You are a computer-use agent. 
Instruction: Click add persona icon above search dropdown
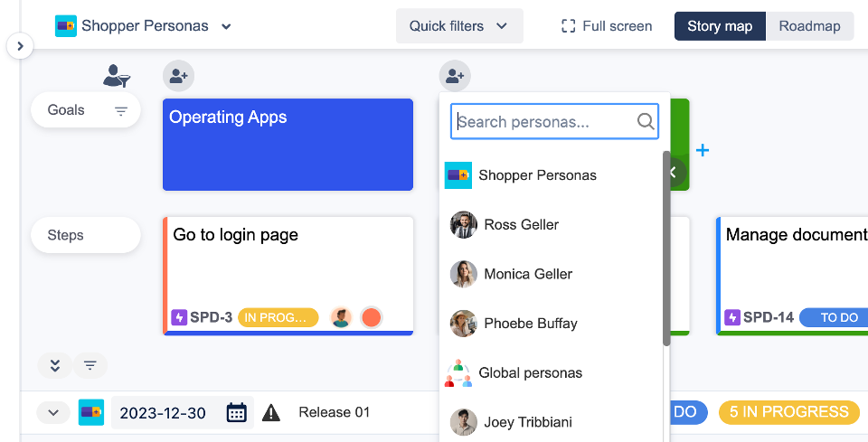[x=455, y=76]
